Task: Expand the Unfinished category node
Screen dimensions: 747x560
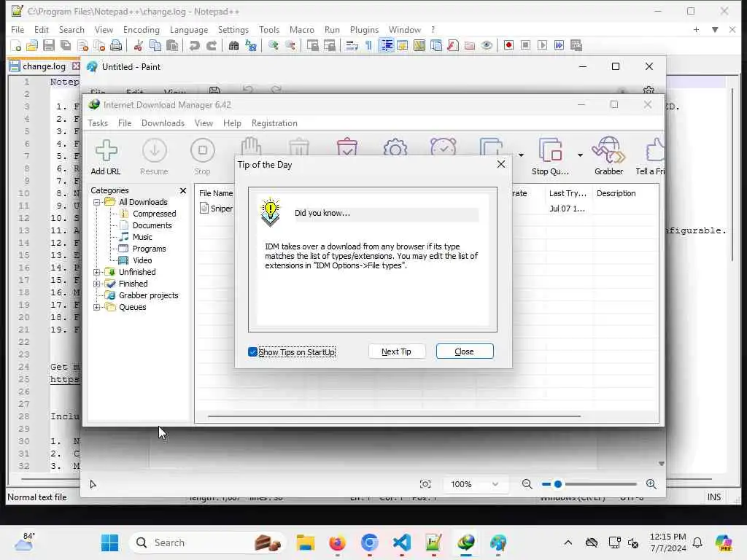Action: [x=97, y=273]
